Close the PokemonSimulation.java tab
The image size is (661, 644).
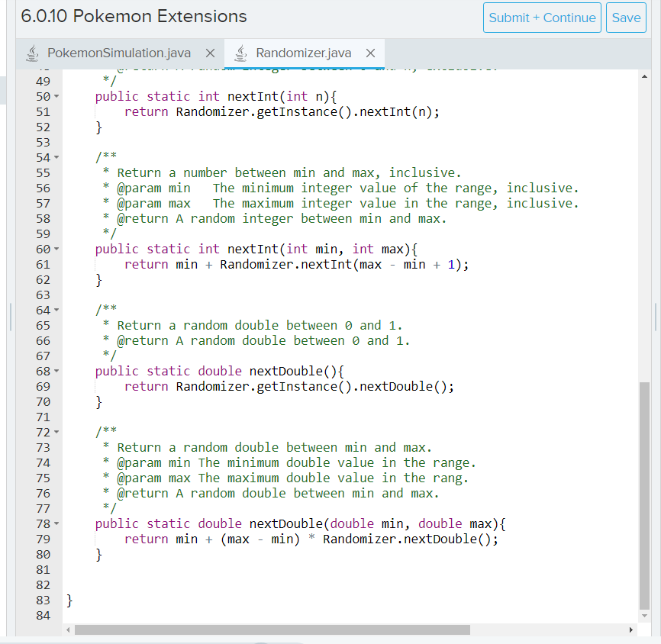coord(210,53)
